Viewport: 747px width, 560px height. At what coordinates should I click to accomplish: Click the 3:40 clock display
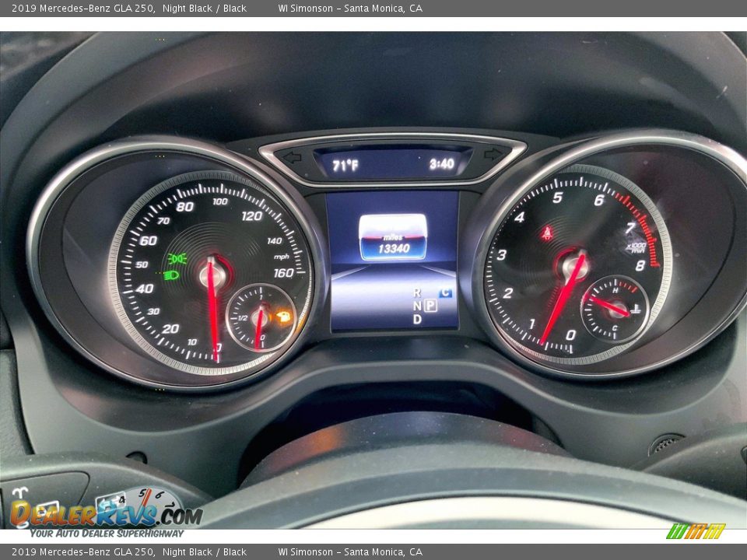click(442, 164)
